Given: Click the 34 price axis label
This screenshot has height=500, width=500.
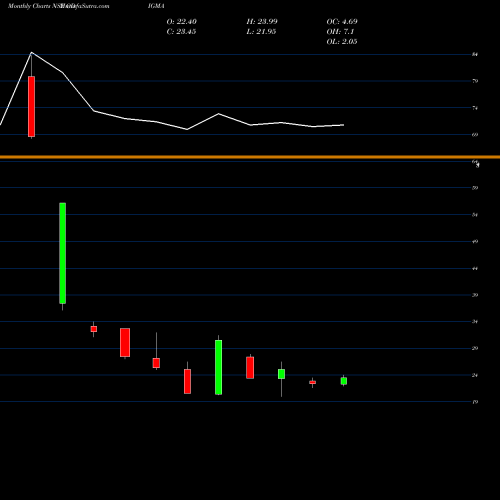Looking at the screenshot, I should pyautogui.click(x=475, y=322).
